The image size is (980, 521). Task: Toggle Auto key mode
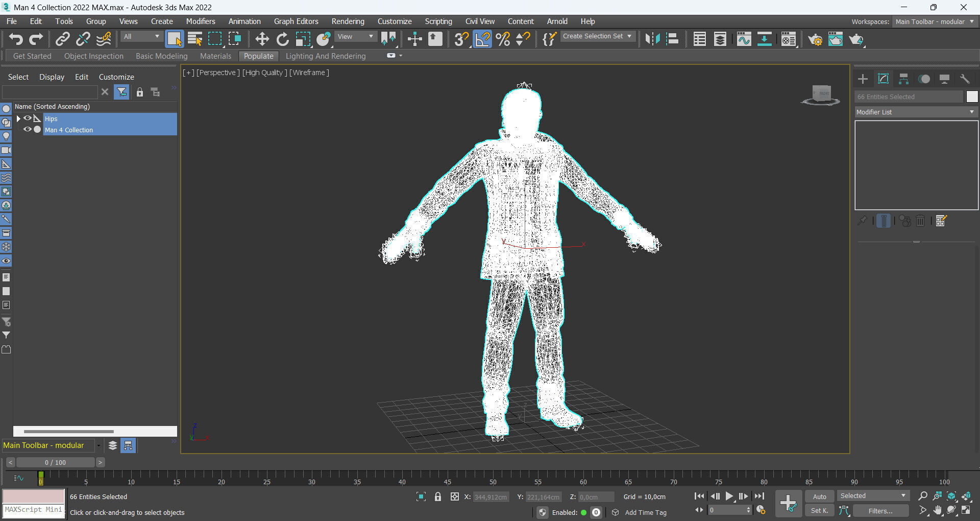pos(819,496)
